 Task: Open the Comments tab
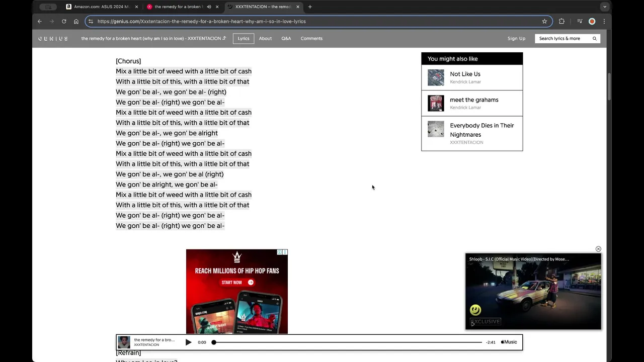(x=311, y=38)
